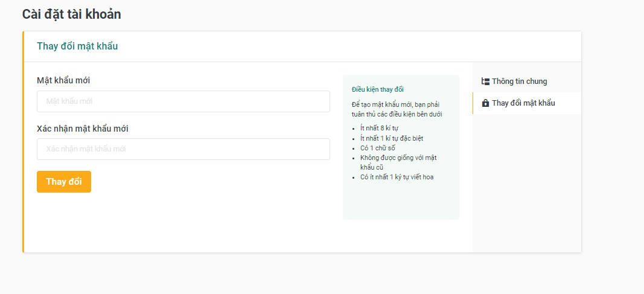This screenshot has width=644, height=294.
Task: Click the Thay đổi mật khẩu card header
Action: (x=77, y=46)
